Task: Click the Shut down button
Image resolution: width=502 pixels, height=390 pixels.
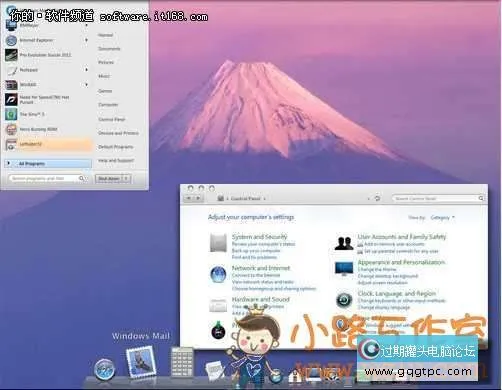Action: click(109, 179)
